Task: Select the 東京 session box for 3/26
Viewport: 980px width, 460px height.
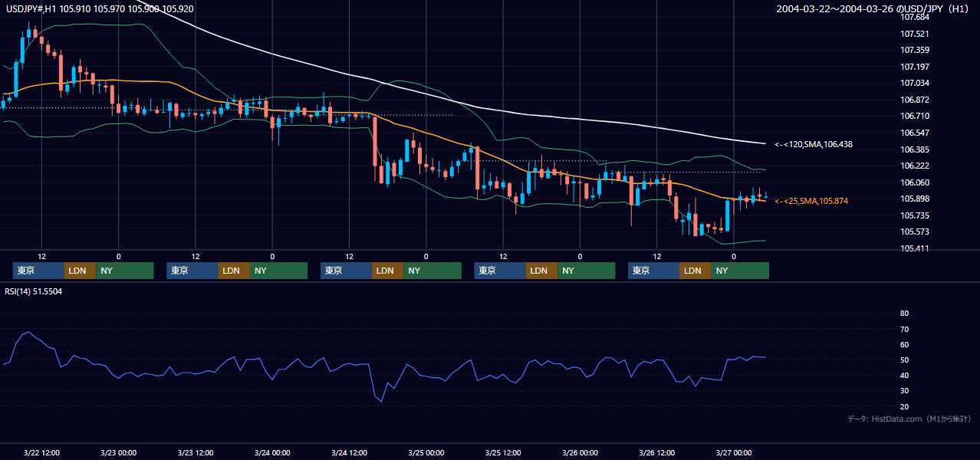Action: point(653,271)
